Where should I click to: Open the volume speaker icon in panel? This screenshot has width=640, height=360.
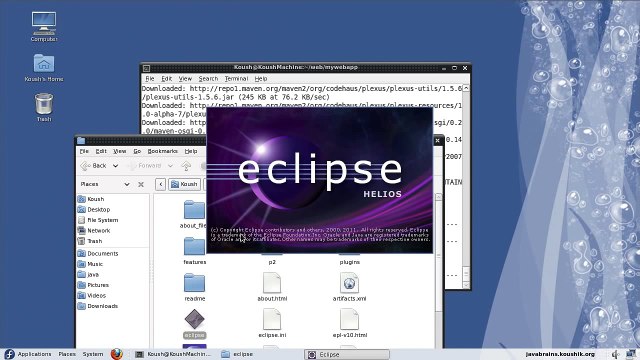coord(615,354)
